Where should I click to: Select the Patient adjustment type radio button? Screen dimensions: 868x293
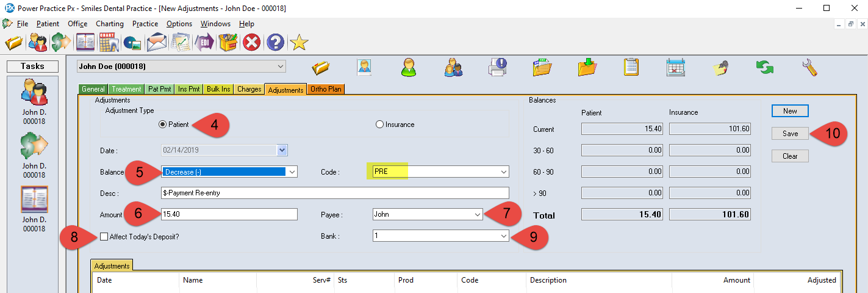point(162,125)
